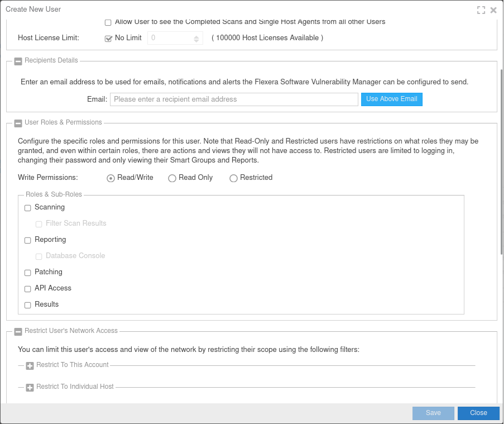Enable the Reporting role checkbox
The image size is (504, 424).
tap(28, 240)
